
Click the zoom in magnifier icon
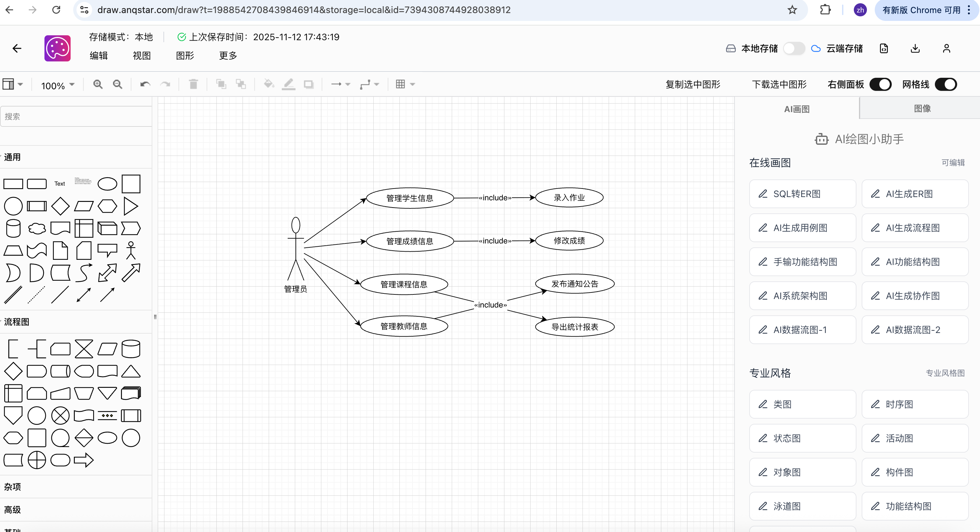tap(98, 84)
